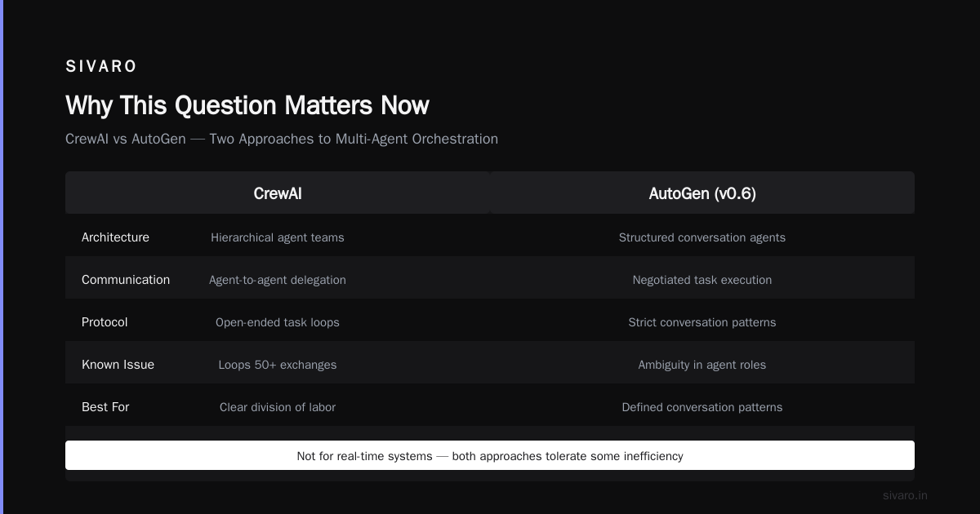Open the sivaro.in link
The width and height of the screenshot is (980, 514).
click(x=905, y=495)
